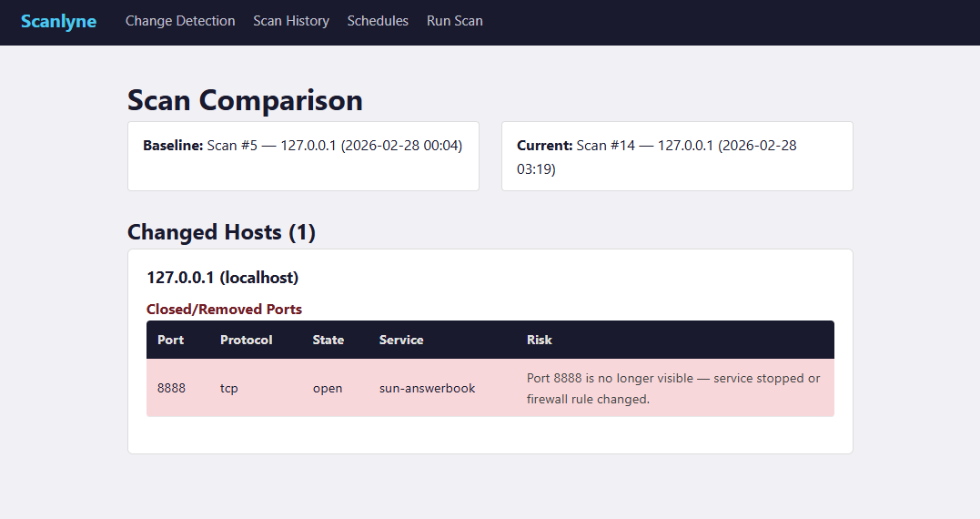Click the sun-answerbook service cell
Viewport: 980px width, 519px height.
click(427, 388)
